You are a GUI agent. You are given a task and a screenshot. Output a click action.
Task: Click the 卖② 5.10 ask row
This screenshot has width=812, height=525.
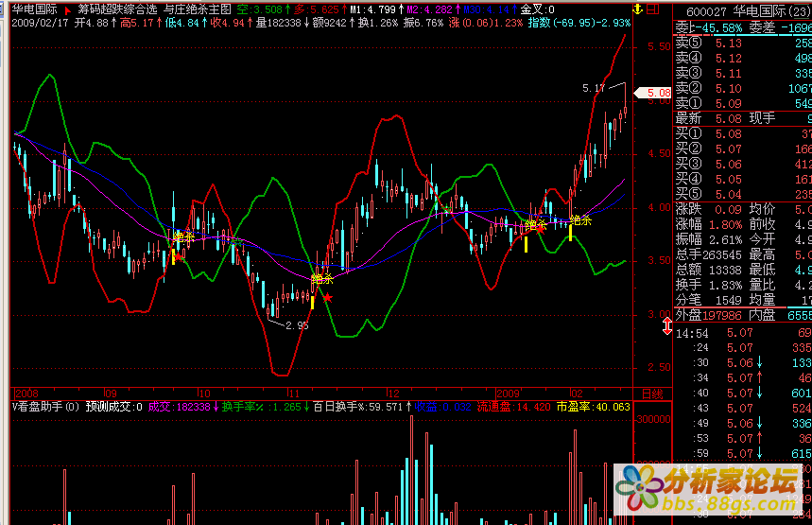(x=743, y=88)
